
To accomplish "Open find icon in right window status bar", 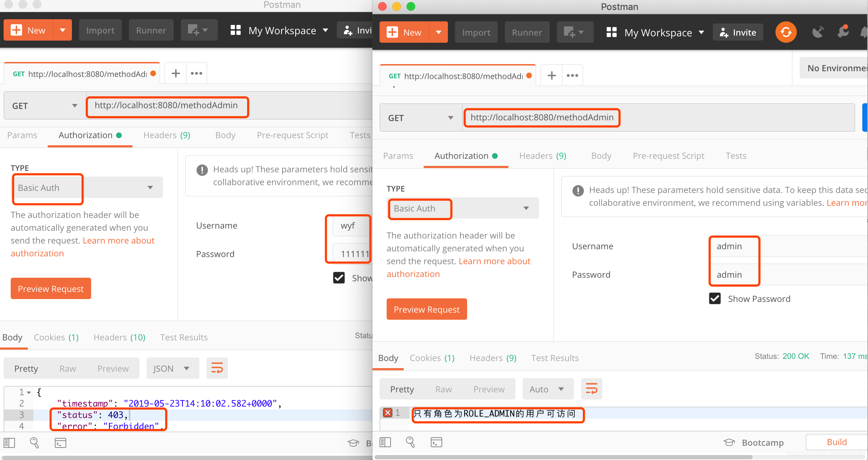I will coord(411,442).
